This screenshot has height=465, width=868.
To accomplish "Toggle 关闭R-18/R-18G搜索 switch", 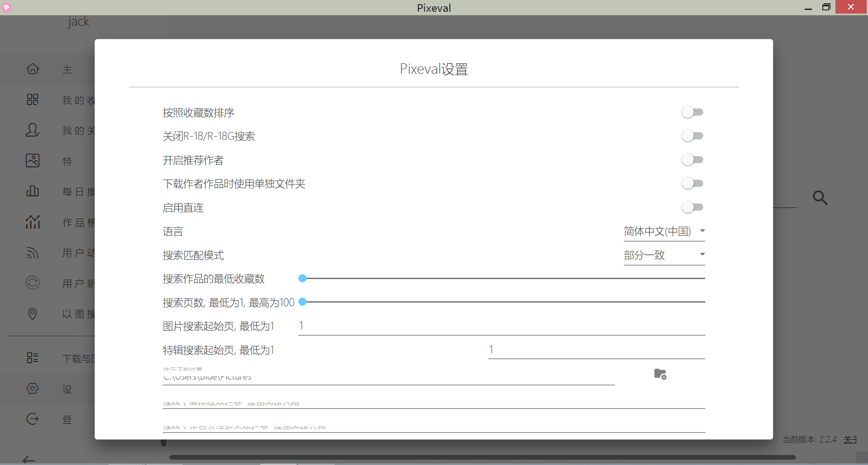I will (693, 136).
